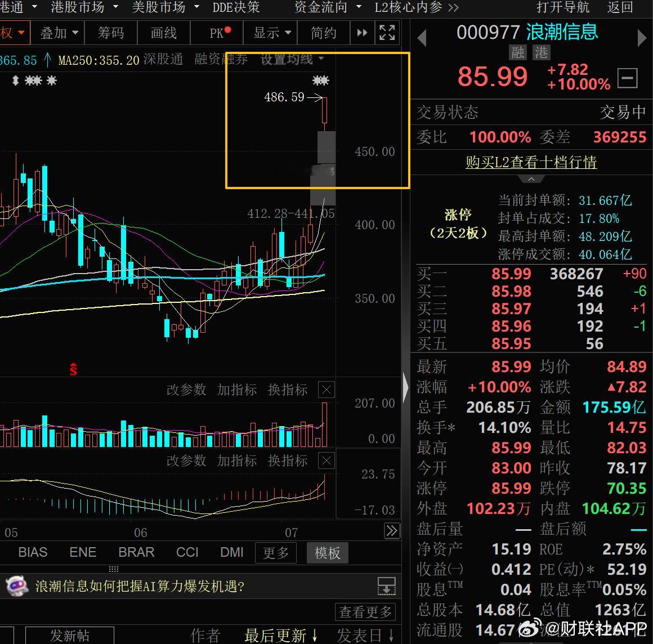This screenshot has width=653, height=644.
Task: Click the 当前封单额 31.667亿 value
Action: point(605,200)
